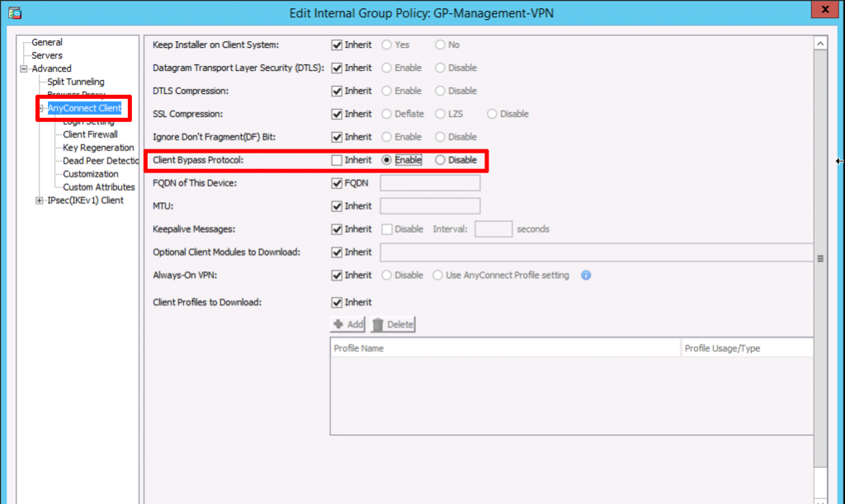Select Disable for Client Bypass Protocol
This screenshot has height=504, width=845.
pos(441,160)
